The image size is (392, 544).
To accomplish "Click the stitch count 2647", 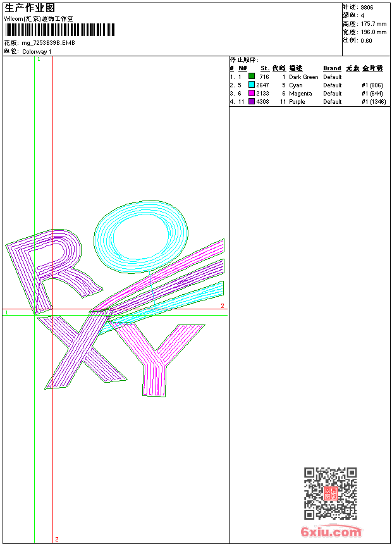I will pos(262,85).
